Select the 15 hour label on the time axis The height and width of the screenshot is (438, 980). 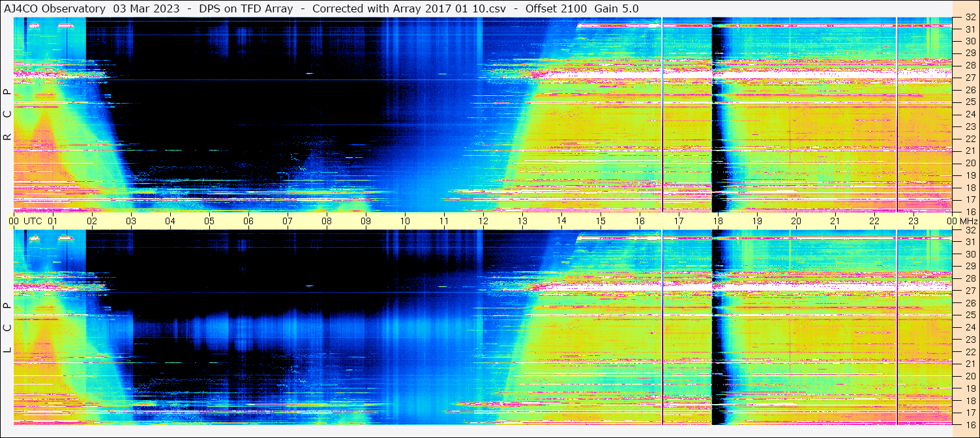point(601,221)
